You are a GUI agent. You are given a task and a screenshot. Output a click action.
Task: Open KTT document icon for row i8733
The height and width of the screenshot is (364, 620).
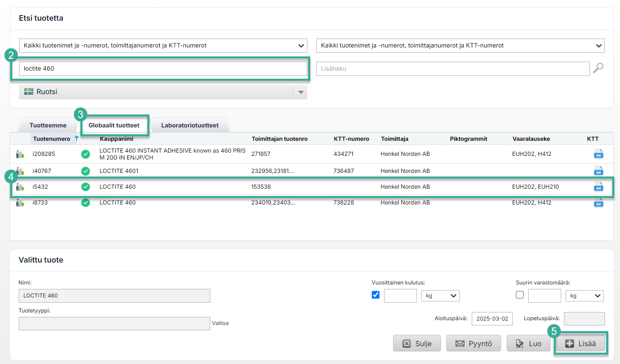(598, 202)
